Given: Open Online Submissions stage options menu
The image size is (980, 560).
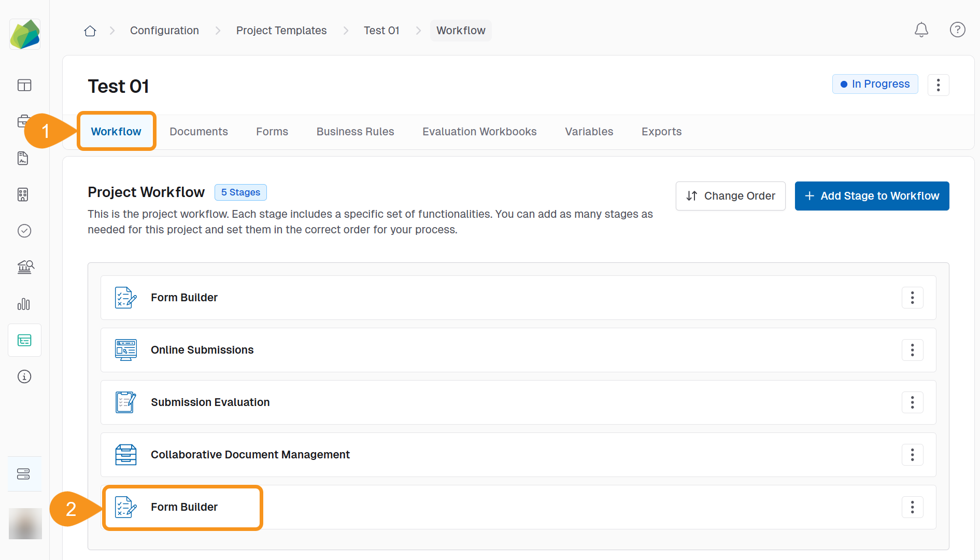Looking at the screenshot, I should click(912, 350).
